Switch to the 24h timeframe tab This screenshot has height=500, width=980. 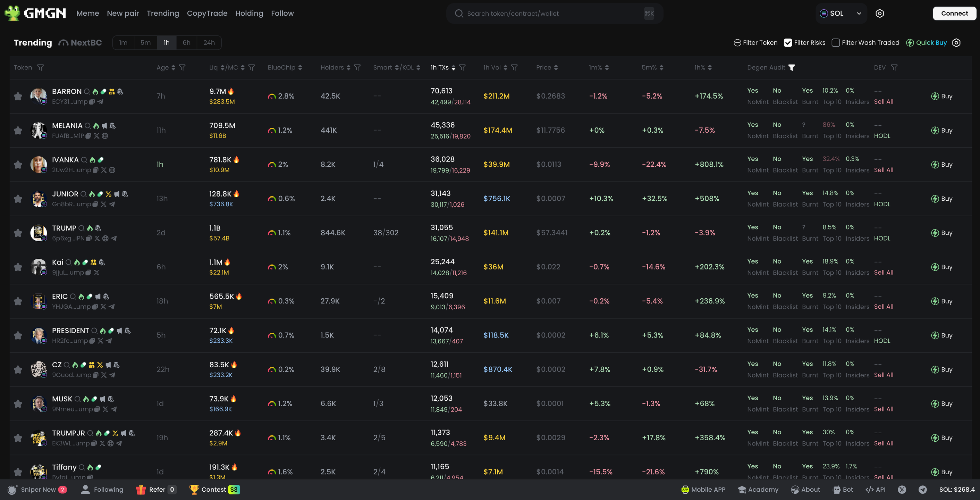tap(209, 43)
